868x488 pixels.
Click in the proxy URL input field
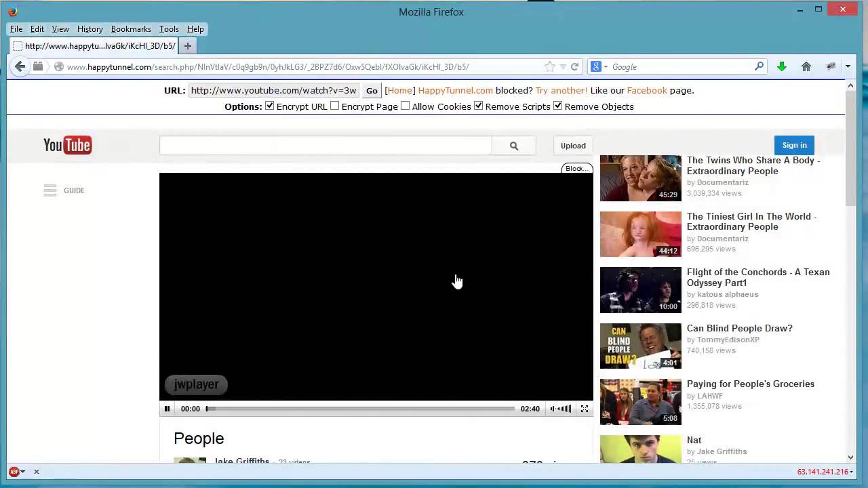pyautogui.click(x=273, y=90)
